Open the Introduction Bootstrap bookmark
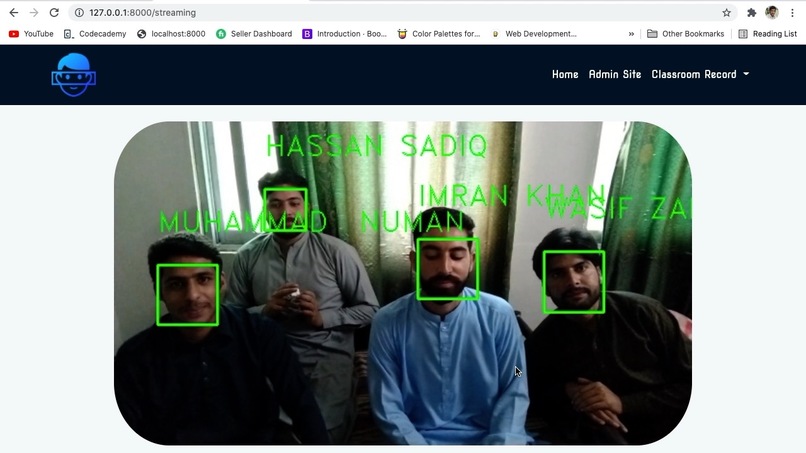This screenshot has height=453, width=806. pos(344,34)
